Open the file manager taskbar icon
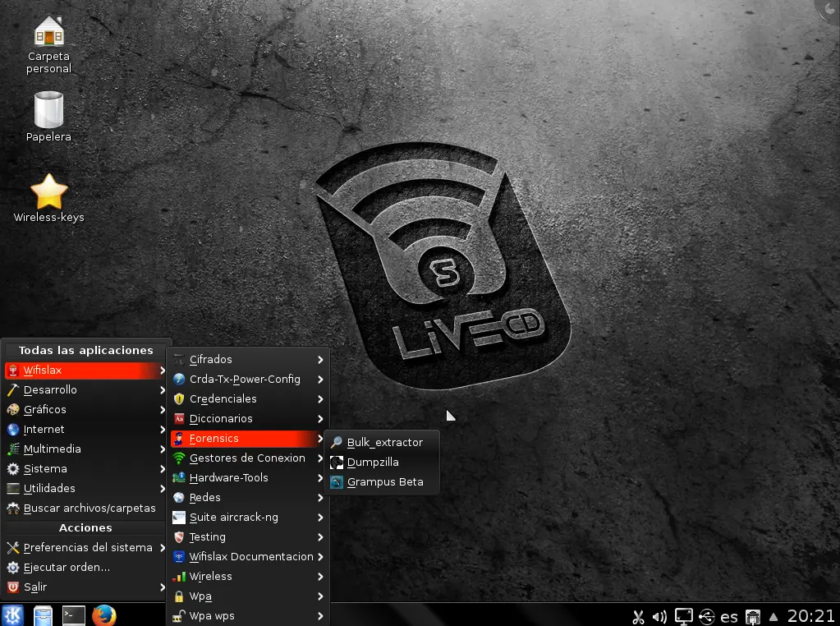 click(x=43, y=615)
